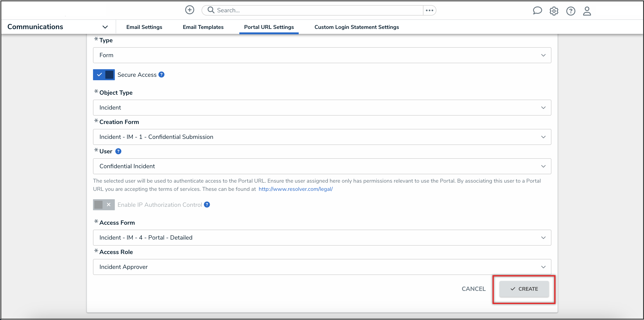Open the Object Type dropdown

click(x=322, y=108)
